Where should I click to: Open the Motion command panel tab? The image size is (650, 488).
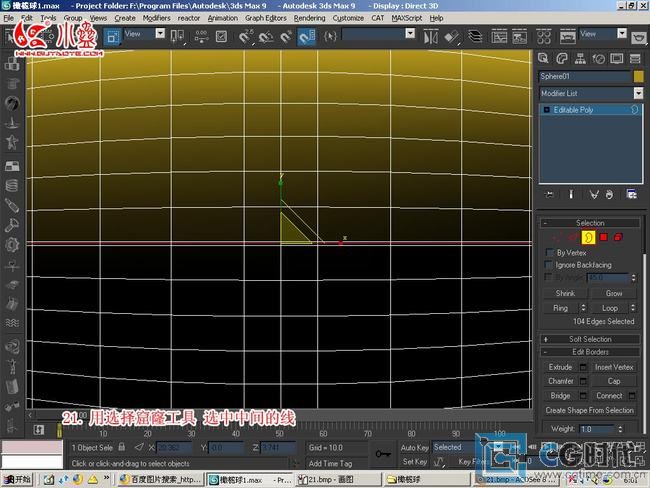click(598, 59)
